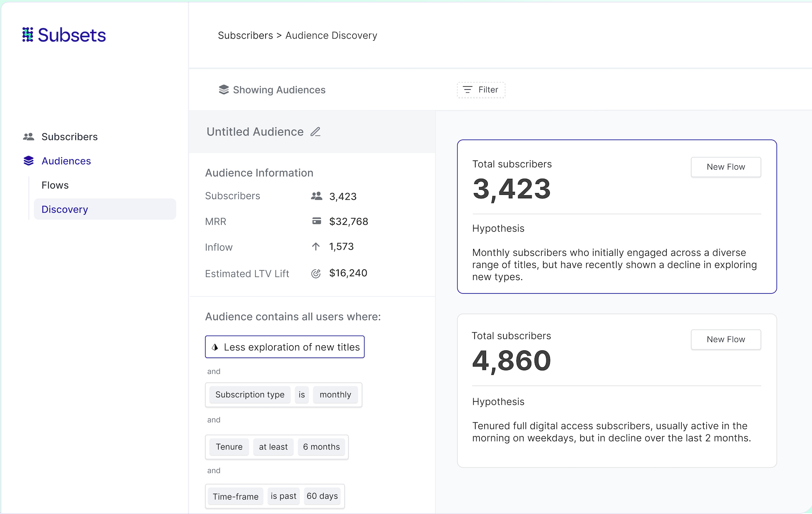Open the monthly value dropdown
This screenshot has height=514, width=812.
click(335, 395)
